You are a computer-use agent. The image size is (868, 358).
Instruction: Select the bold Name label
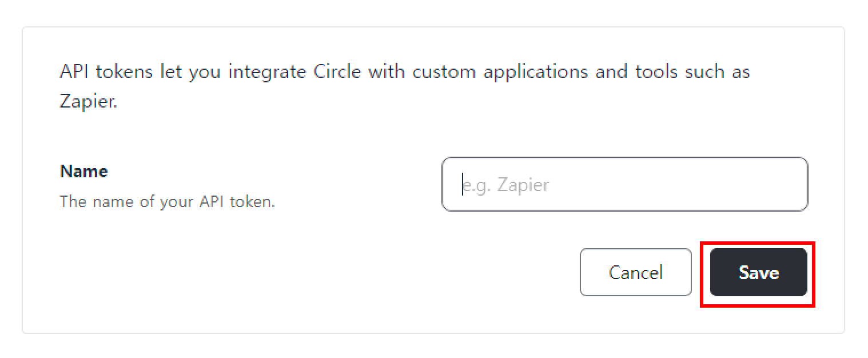(84, 171)
